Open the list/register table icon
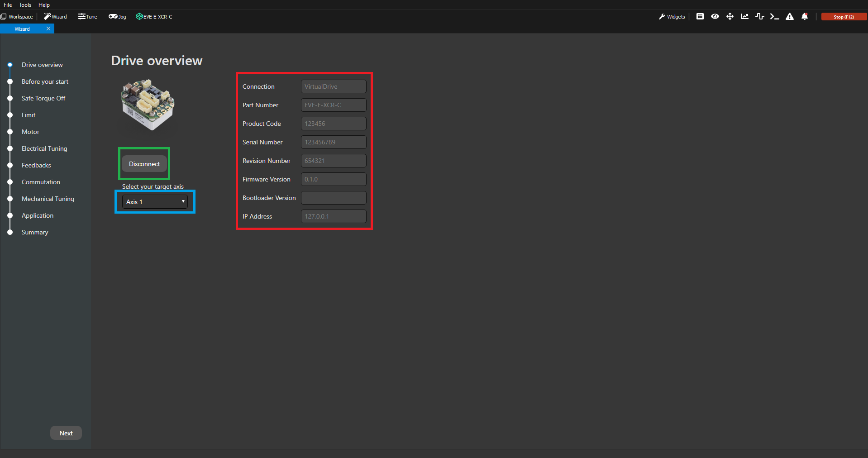868x458 pixels. tap(700, 17)
